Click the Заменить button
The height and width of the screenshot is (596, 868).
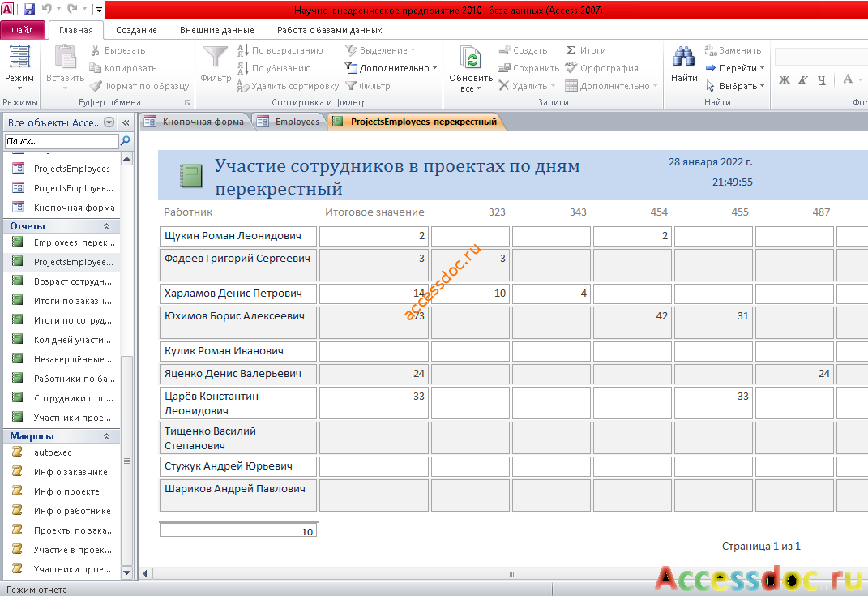pos(733,50)
